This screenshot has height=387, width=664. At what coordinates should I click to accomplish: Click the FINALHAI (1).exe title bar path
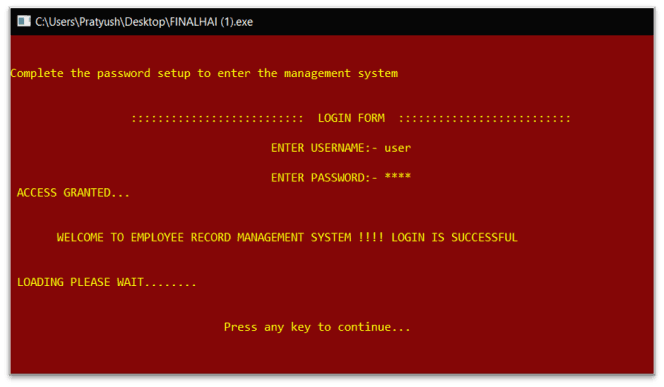(x=144, y=22)
